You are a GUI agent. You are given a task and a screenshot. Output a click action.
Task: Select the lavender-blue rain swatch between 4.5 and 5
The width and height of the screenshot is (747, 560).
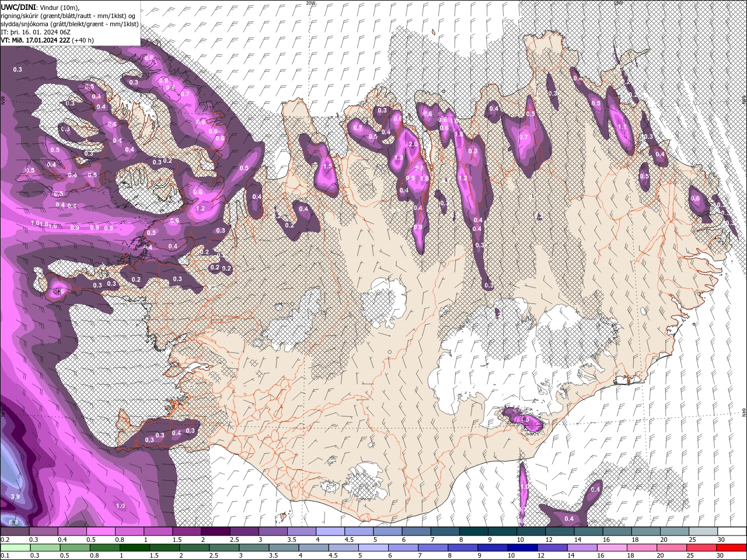click(343, 548)
